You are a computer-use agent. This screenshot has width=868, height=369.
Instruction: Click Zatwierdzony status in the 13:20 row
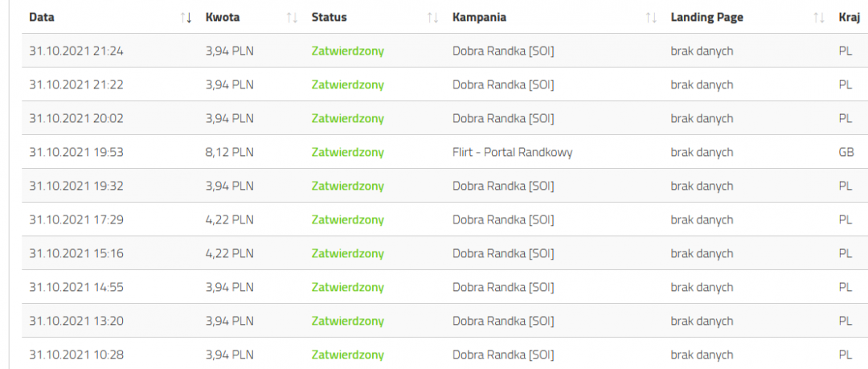pos(347,321)
